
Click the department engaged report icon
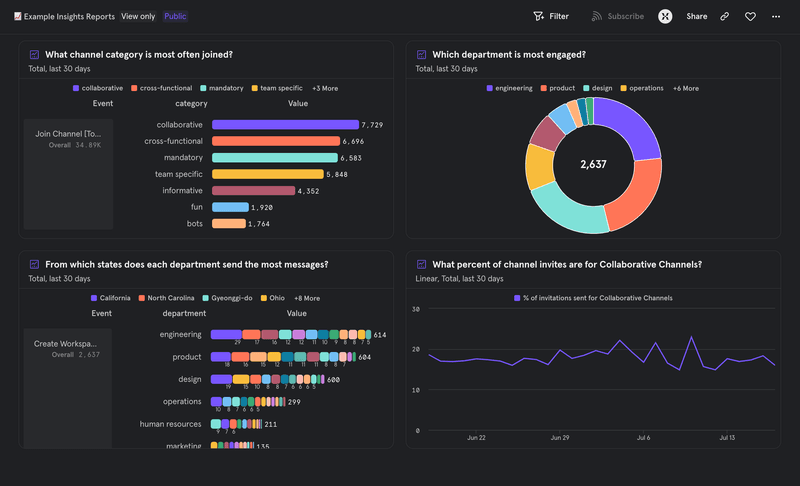421,55
